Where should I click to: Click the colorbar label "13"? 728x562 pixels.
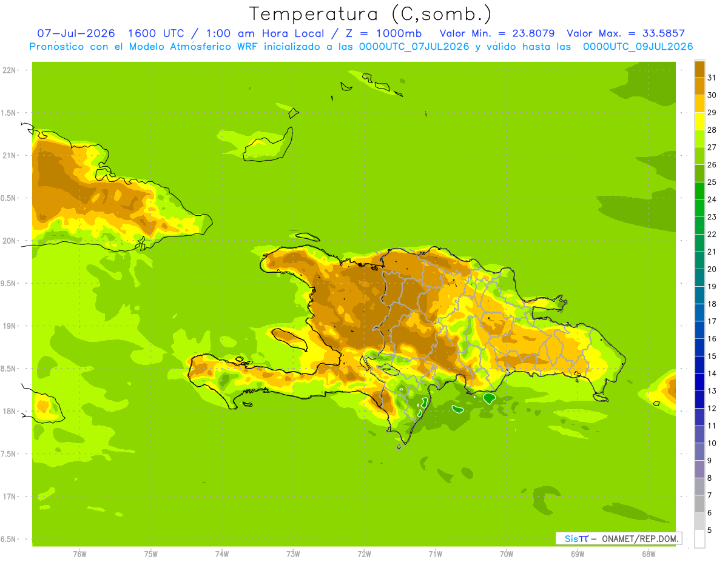712,391
